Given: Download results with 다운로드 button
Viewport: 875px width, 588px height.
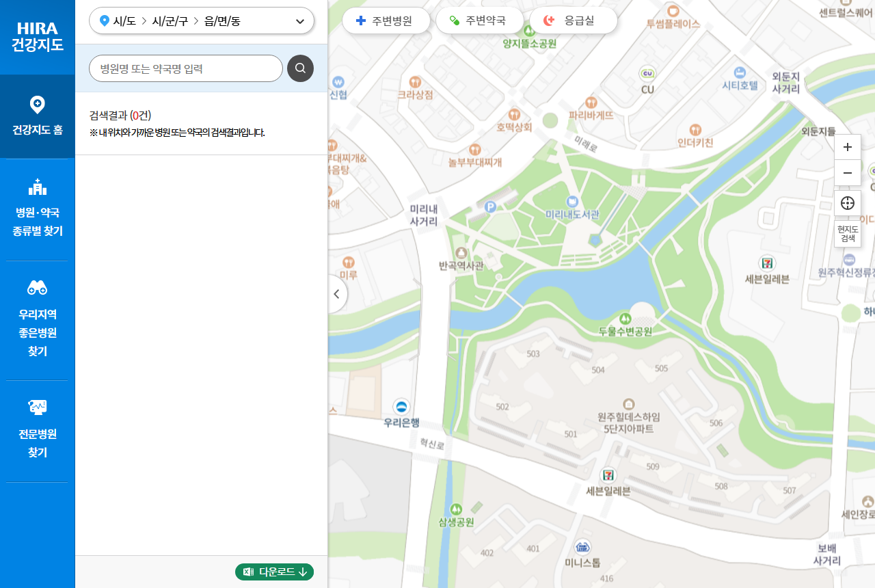Looking at the screenshot, I should pyautogui.click(x=275, y=572).
